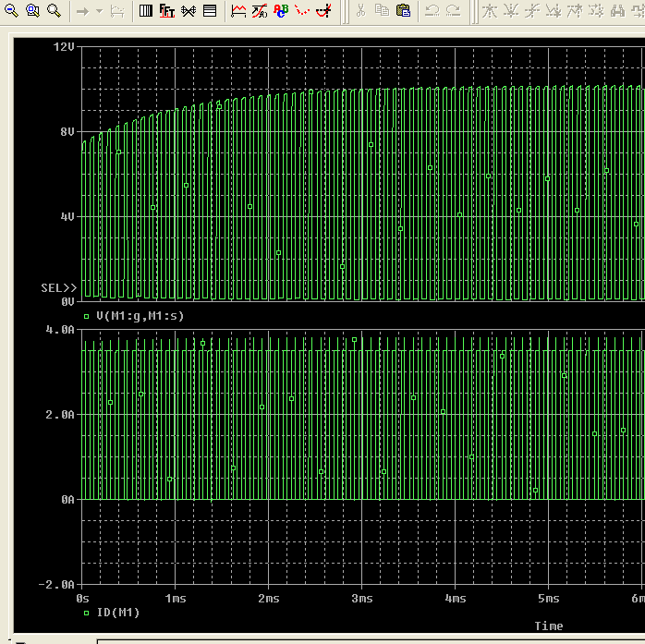The width and height of the screenshot is (645, 644).
Task: Click the 12V y-axis label
Action: tap(64, 47)
